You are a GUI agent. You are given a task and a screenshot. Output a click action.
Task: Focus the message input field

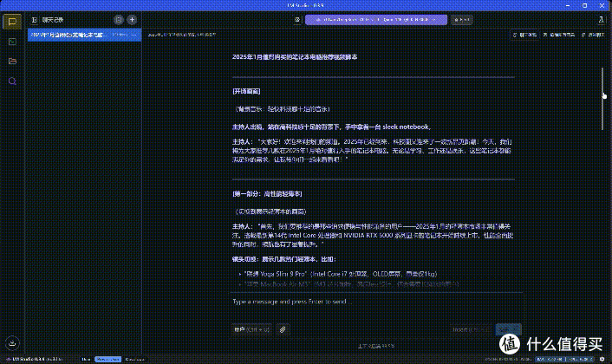click(375, 302)
